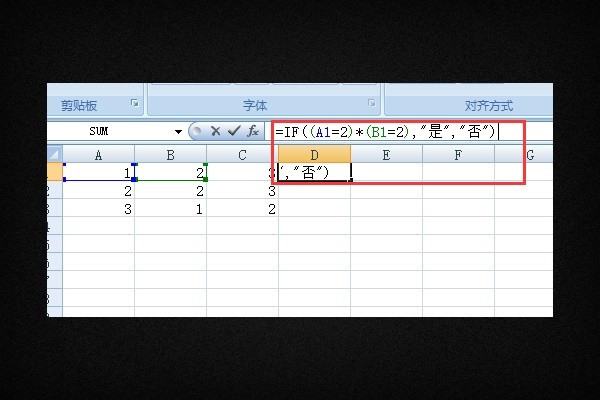
Task: Click cell B2 containing 2
Action: (170, 190)
